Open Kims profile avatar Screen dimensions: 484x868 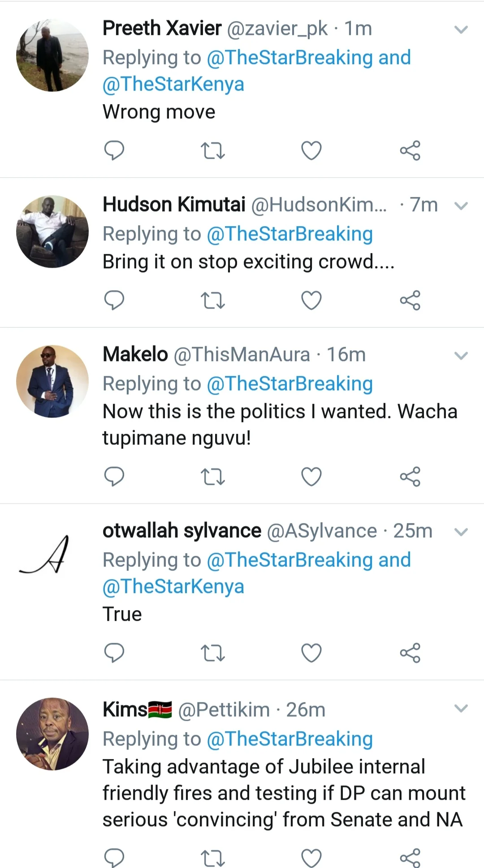[x=52, y=734]
